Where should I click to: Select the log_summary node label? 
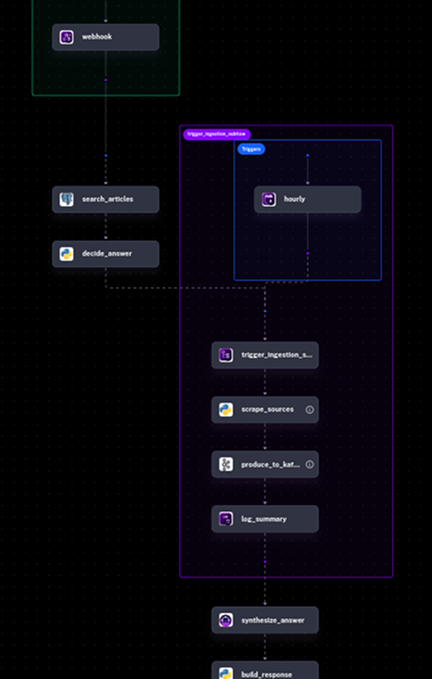pos(264,519)
